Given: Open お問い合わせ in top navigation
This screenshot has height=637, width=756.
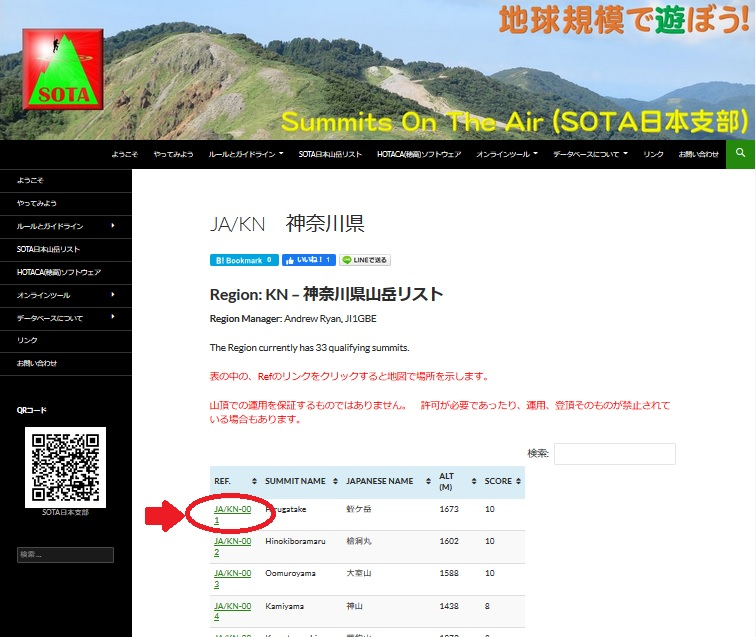Looking at the screenshot, I should tap(699, 154).
